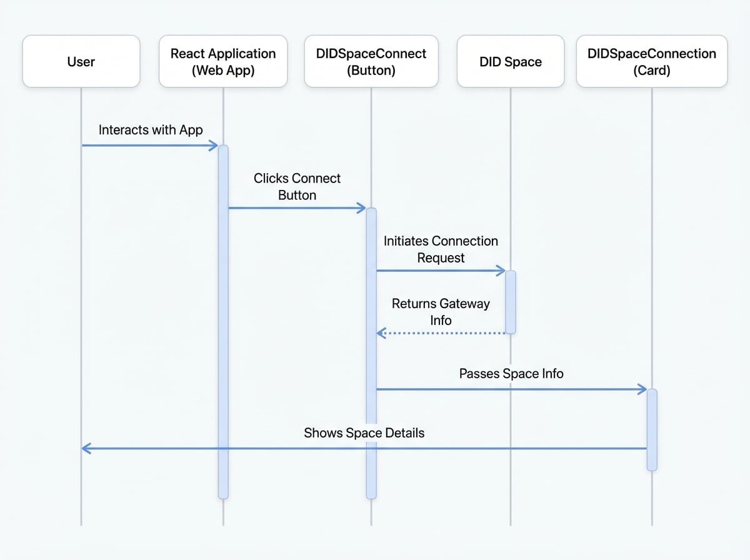The width and height of the screenshot is (750, 560).
Task: Select the "Returns Gateway Info" label
Action: (441, 312)
